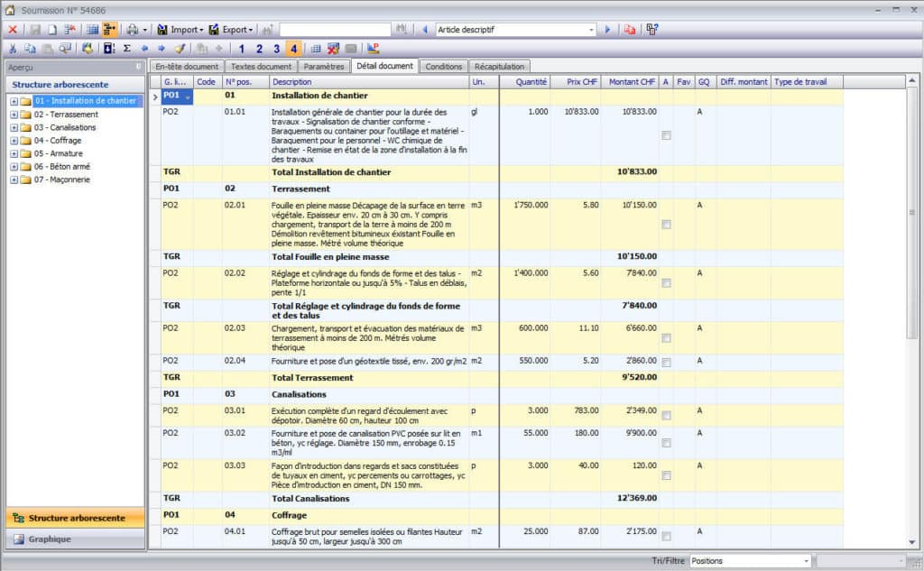The image size is (924, 571).
Task: Click the blue previous arrow before Article descriptif
Action: click(x=425, y=30)
